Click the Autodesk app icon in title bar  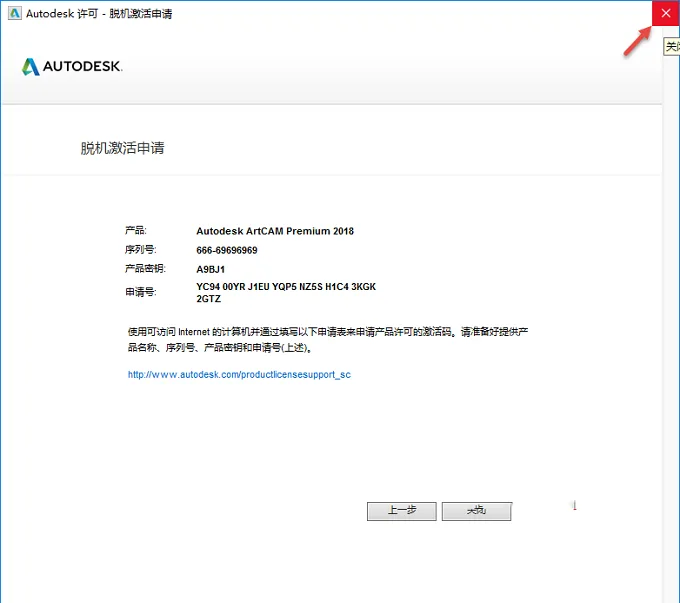click(x=15, y=13)
